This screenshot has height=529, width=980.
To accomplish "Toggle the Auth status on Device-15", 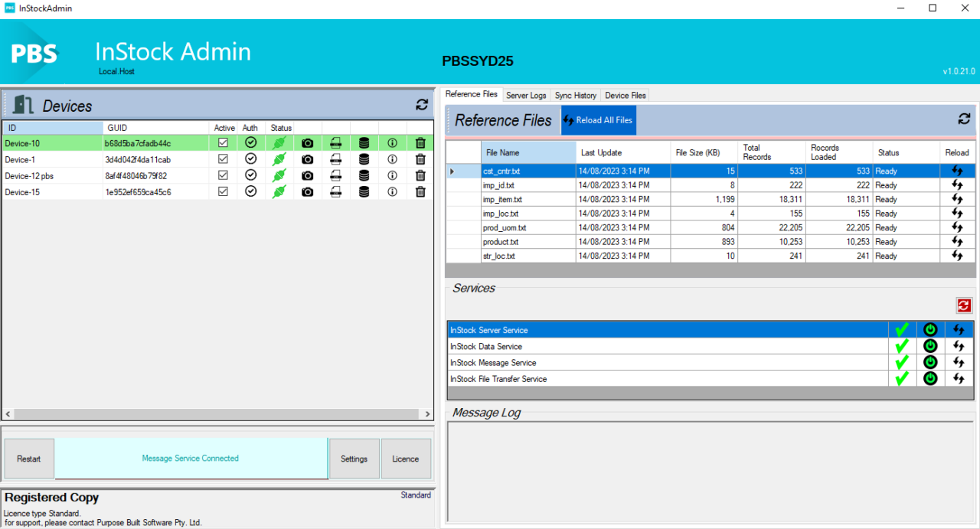I will pos(250,191).
